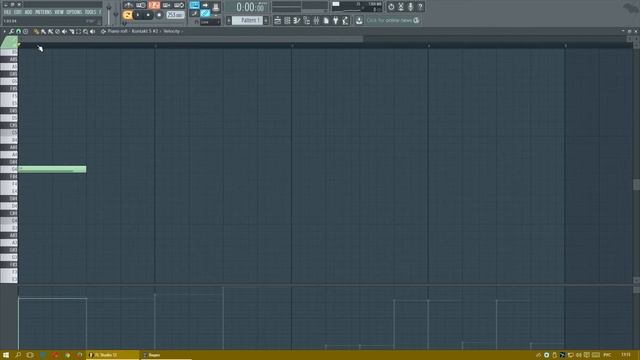Click the document icon in shortcut panel

click(x=326, y=20)
